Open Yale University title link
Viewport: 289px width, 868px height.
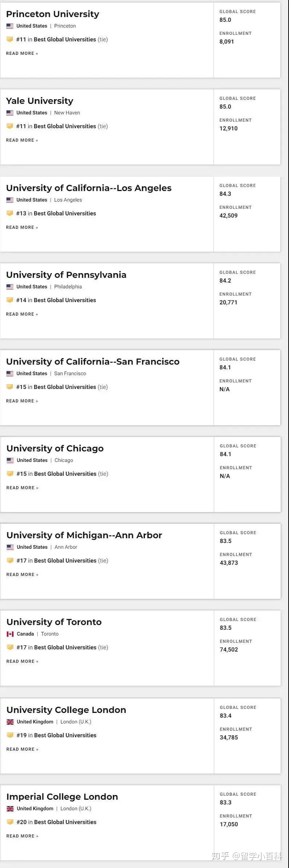[x=40, y=101]
